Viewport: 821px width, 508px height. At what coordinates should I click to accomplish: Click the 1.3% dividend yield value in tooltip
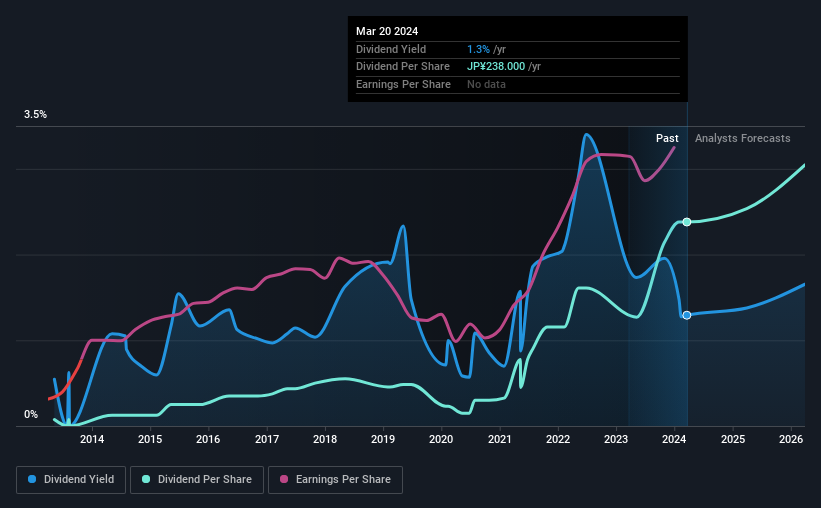pos(478,49)
